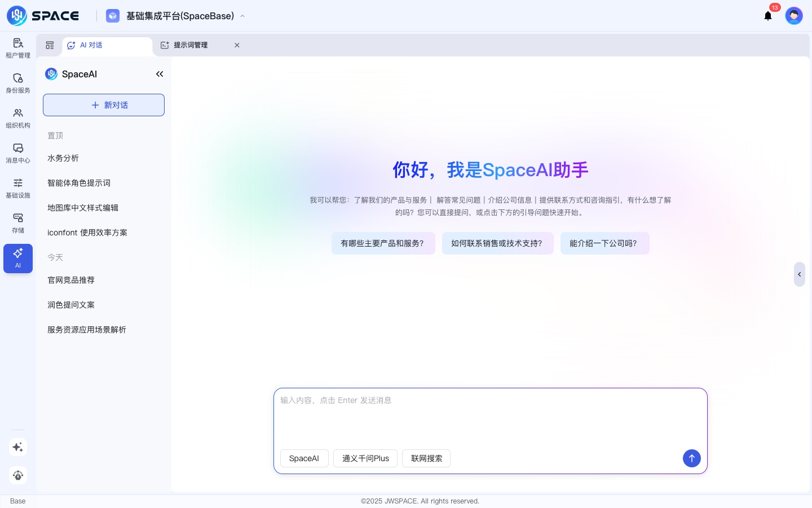Image resolution: width=812 pixels, height=508 pixels.
Task: Turn on 联网搜索 web search
Action: 426,458
